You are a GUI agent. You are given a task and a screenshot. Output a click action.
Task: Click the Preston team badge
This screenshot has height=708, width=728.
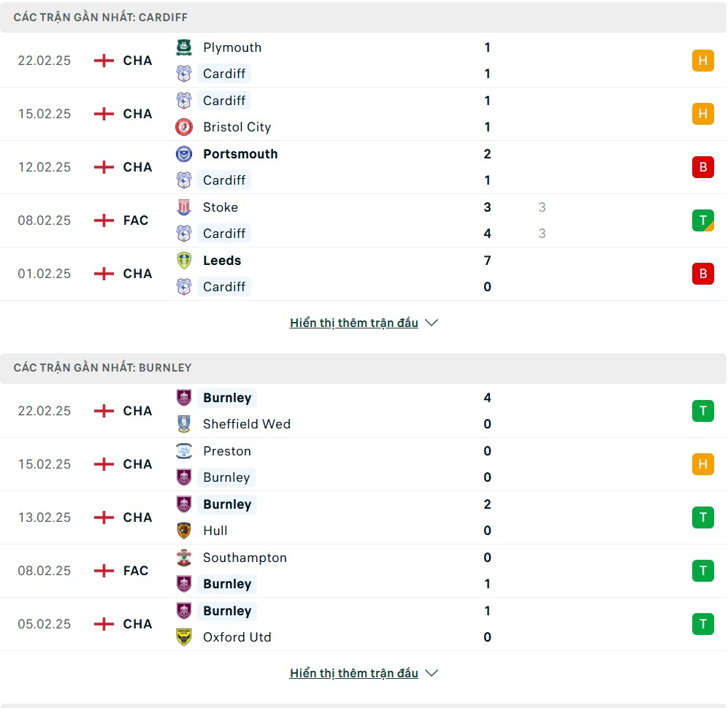[x=184, y=451]
